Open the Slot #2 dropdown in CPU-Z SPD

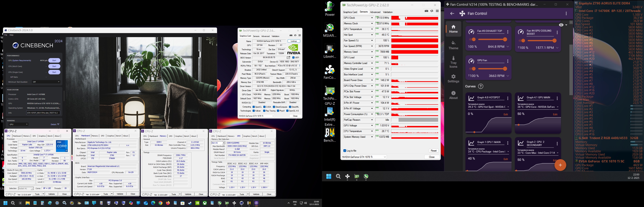218,143
